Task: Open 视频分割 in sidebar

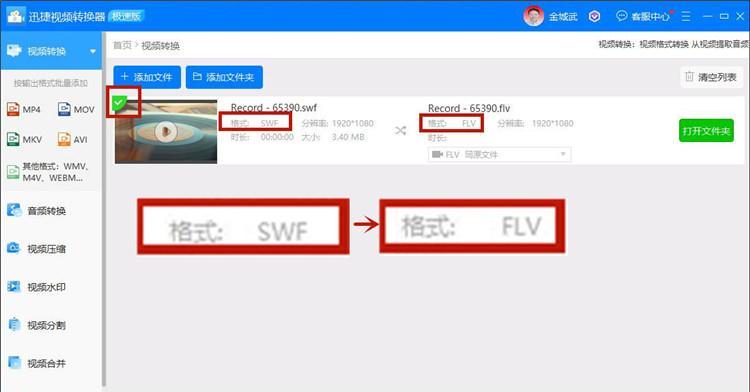Action: click(x=37, y=325)
